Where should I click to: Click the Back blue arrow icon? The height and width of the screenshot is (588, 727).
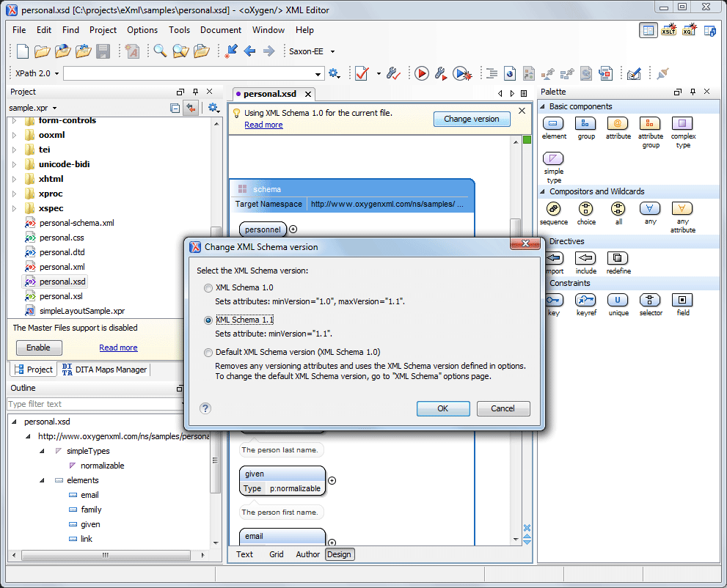[249, 51]
